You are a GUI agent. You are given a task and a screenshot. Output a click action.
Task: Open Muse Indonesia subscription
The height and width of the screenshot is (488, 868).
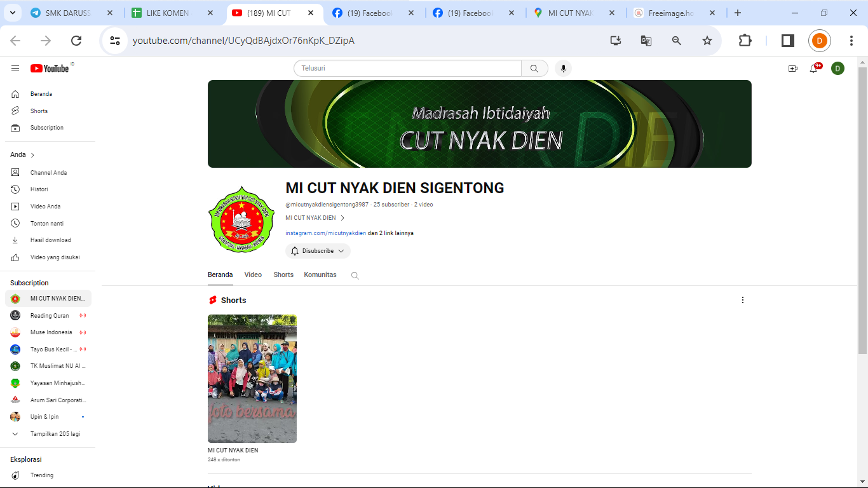point(48,332)
